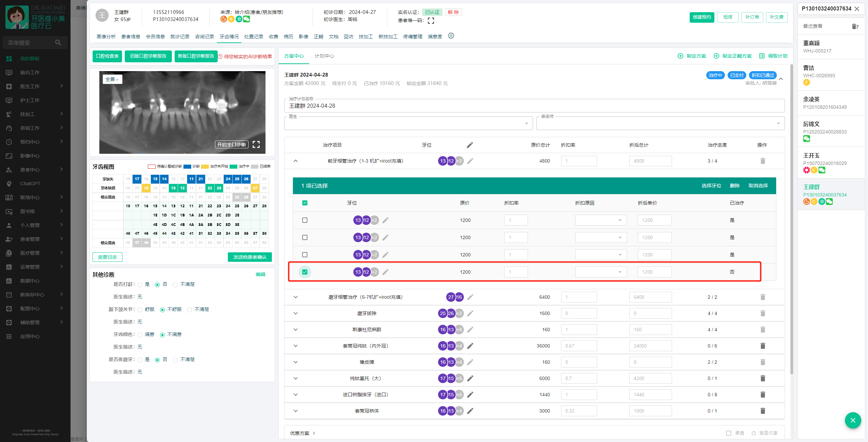
Task: Click the menu search magnifier icon
Action: pyautogui.click(x=58, y=43)
